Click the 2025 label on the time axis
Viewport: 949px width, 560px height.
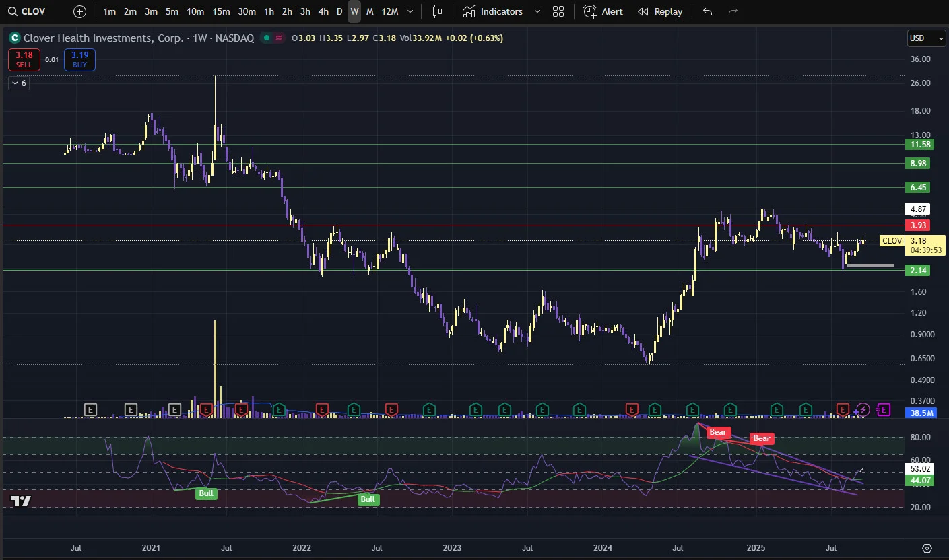[756, 548]
